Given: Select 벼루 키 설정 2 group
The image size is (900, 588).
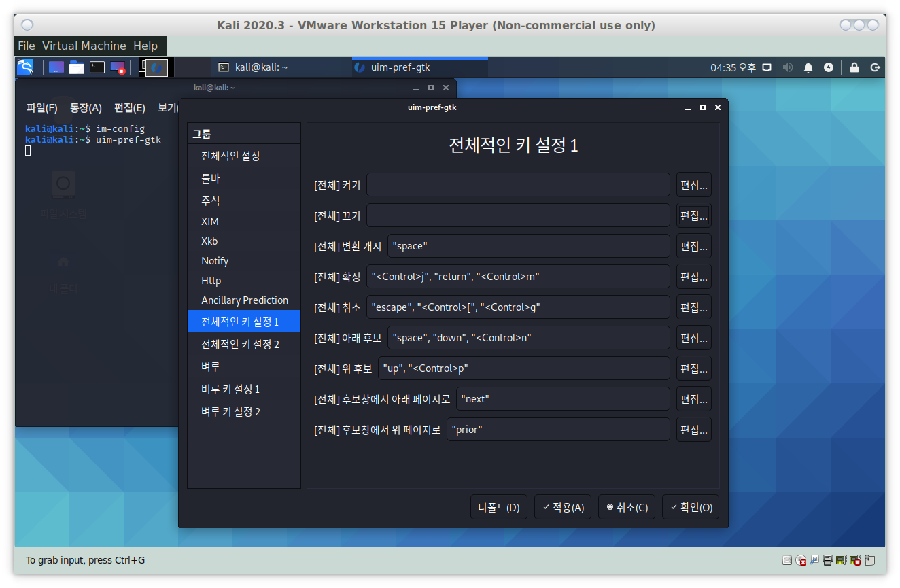Looking at the screenshot, I should tap(244, 411).
